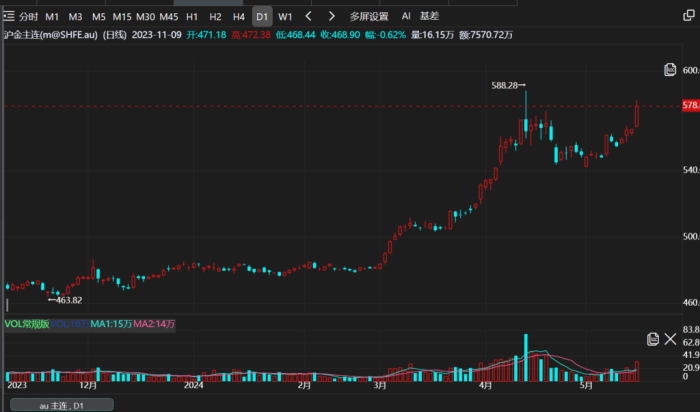
Task: Click the previous period arrow
Action: [308, 17]
